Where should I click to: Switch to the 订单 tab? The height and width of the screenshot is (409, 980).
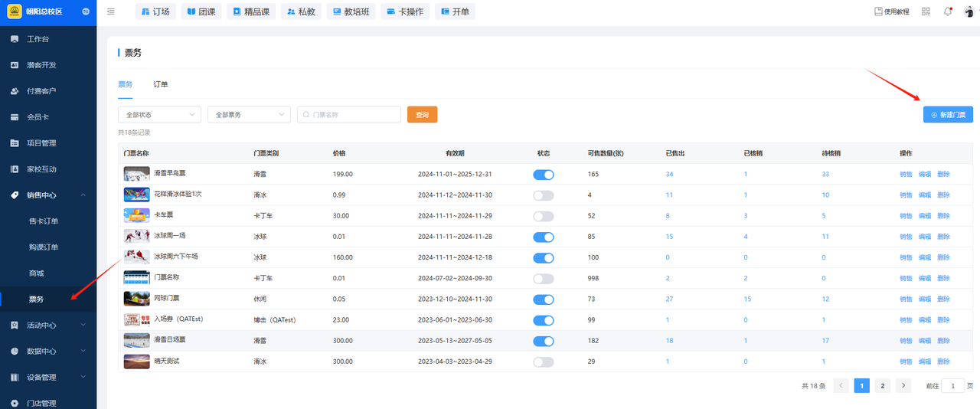point(161,84)
